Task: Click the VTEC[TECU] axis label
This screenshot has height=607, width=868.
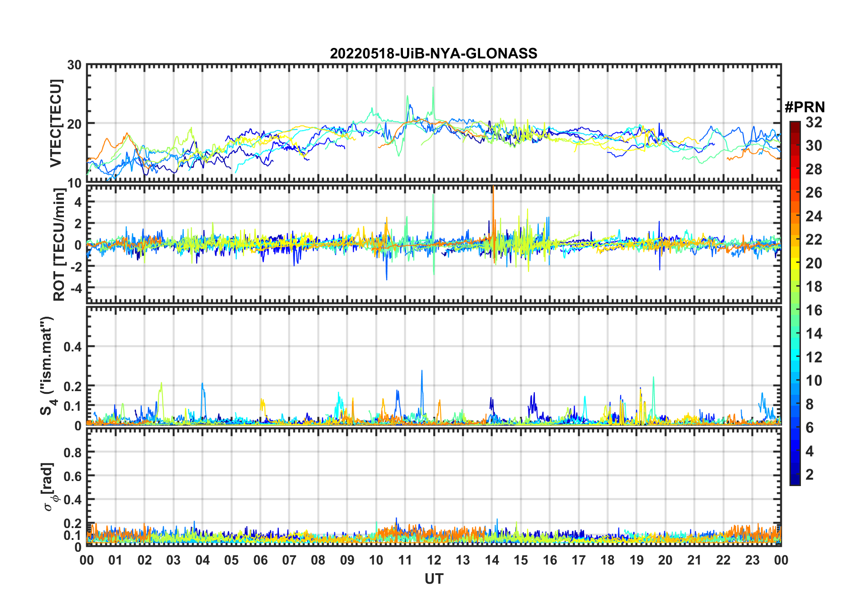Action: [x=56, y=123]
